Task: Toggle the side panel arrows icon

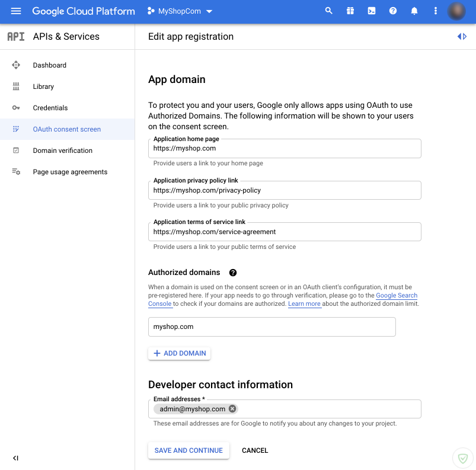Action: 462,36
